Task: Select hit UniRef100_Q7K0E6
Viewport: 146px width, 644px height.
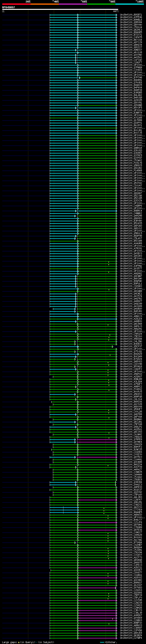Action: (x=131, y=82)
